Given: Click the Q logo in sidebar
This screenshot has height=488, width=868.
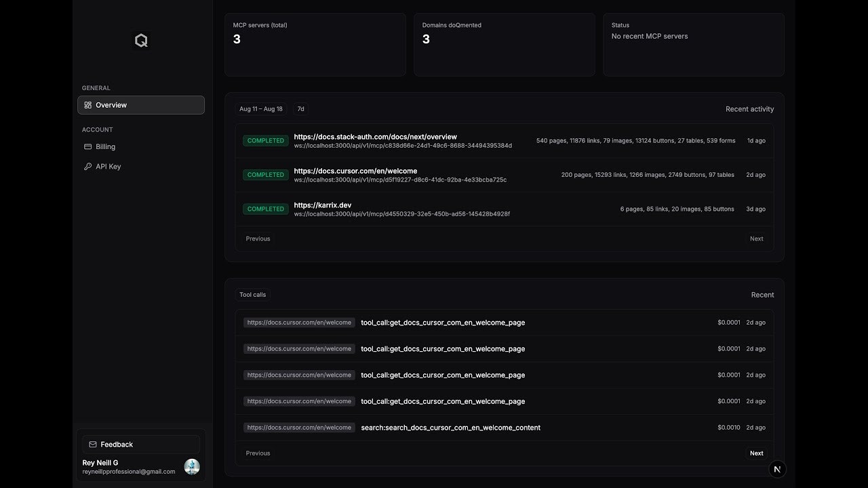Looking at the screenshot, I should click(141, 41).
